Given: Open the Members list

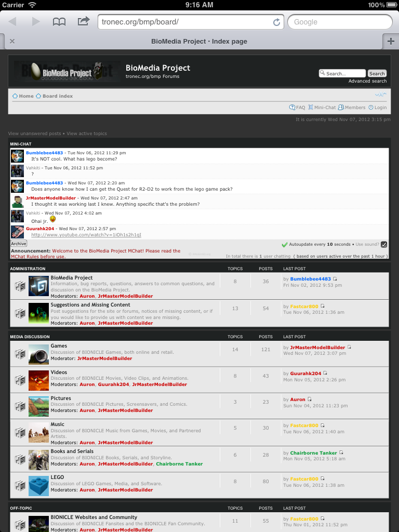Looking at the screenshot, I should [352, 108].
